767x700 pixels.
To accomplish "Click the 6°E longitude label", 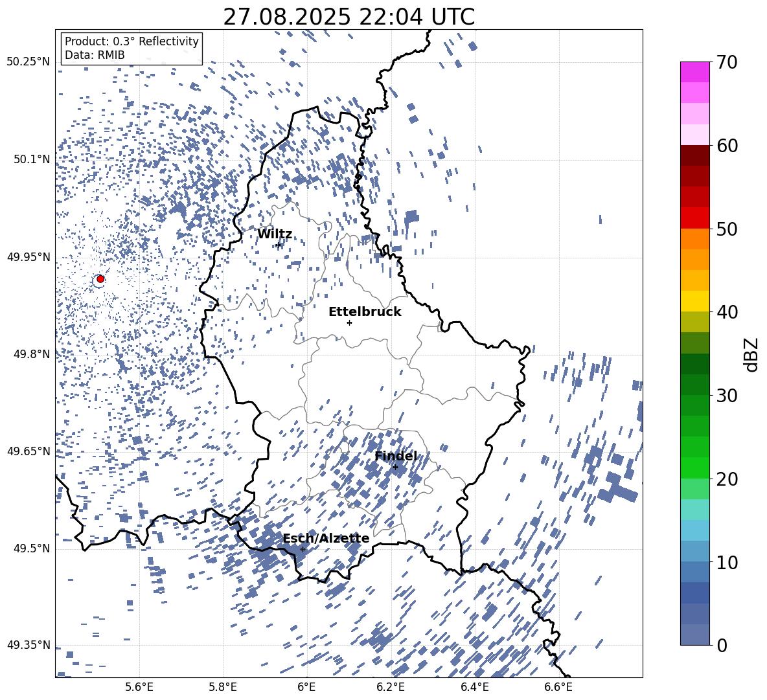I will coord(306,687).
